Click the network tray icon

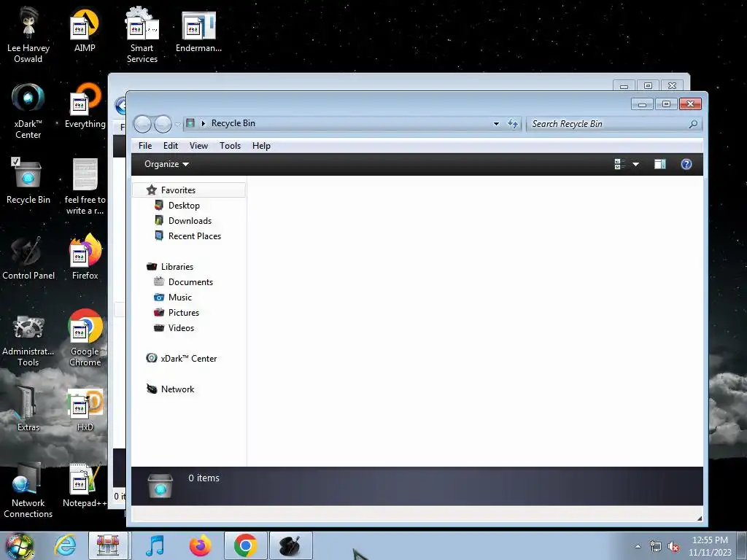[656, 547]
